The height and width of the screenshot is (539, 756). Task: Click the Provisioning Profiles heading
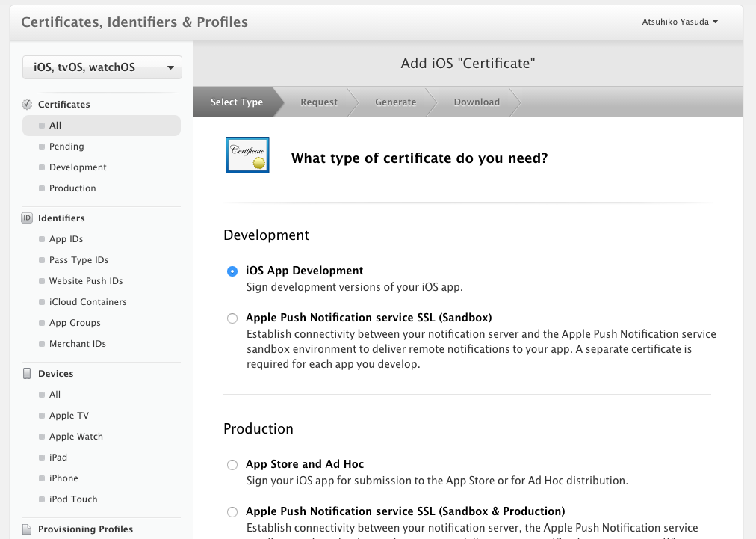pyautogui.click(x=85, y=529)
